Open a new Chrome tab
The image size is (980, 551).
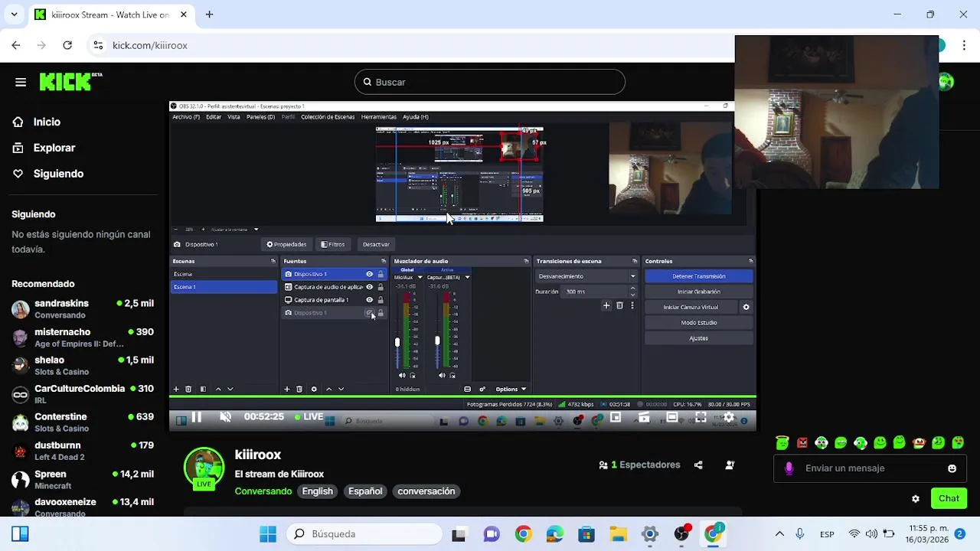(x=209, y=15)
